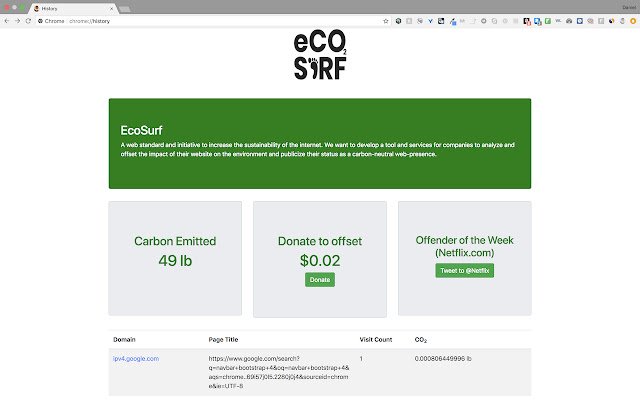
Task: Close the History tab
Action: [111, 9]
